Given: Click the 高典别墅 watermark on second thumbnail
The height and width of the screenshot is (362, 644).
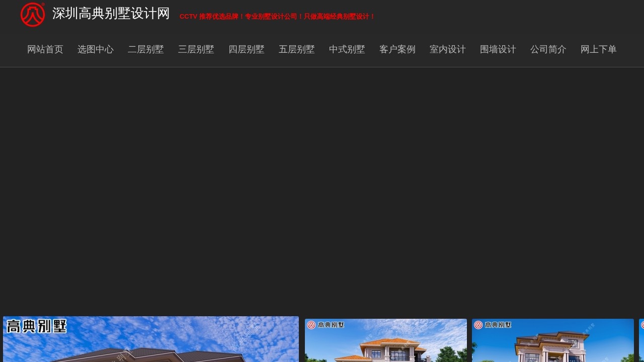Looking at the screenshot, I should pyautogui.click(x=326, y=325).
